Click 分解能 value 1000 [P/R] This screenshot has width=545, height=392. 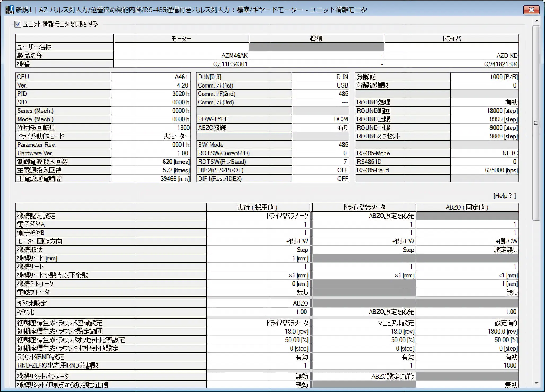(504, 77)
